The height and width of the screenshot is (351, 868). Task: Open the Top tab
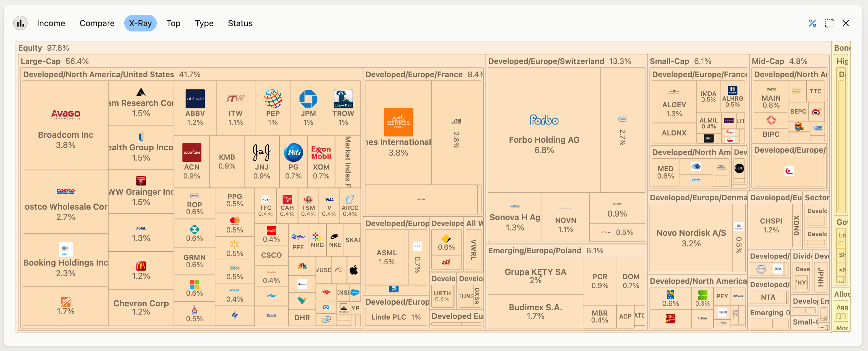173,23
